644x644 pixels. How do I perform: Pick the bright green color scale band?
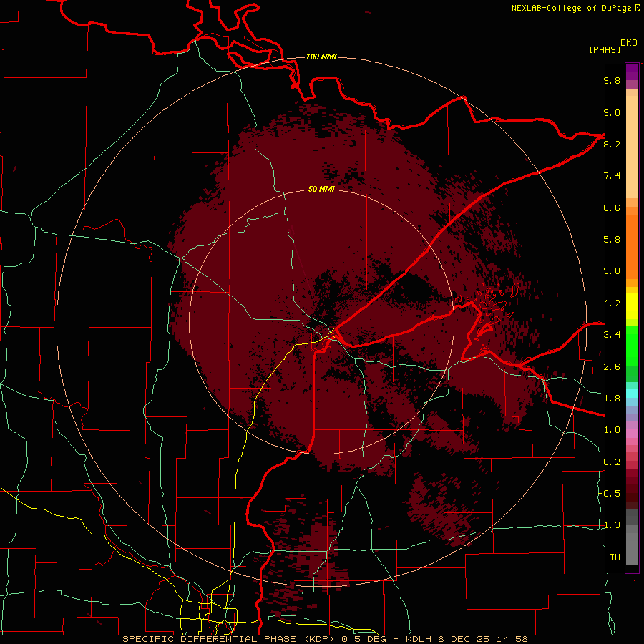tap(632, 346)
